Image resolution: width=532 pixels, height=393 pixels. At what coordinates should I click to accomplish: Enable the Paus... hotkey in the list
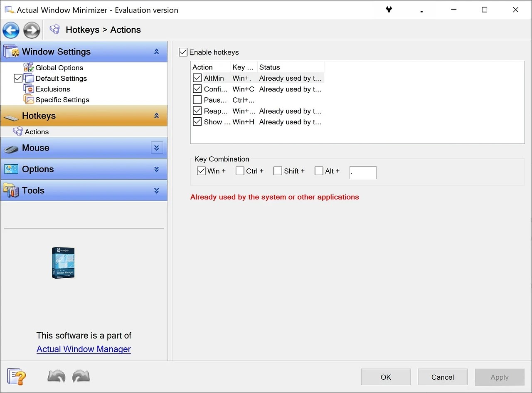pos(197,99)
